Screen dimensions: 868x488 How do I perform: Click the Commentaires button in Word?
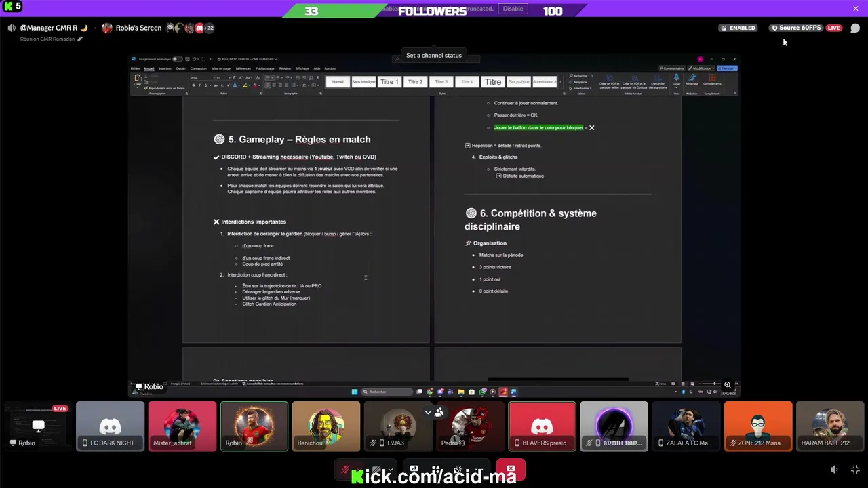pyautogui.click(x=672, y=68)
